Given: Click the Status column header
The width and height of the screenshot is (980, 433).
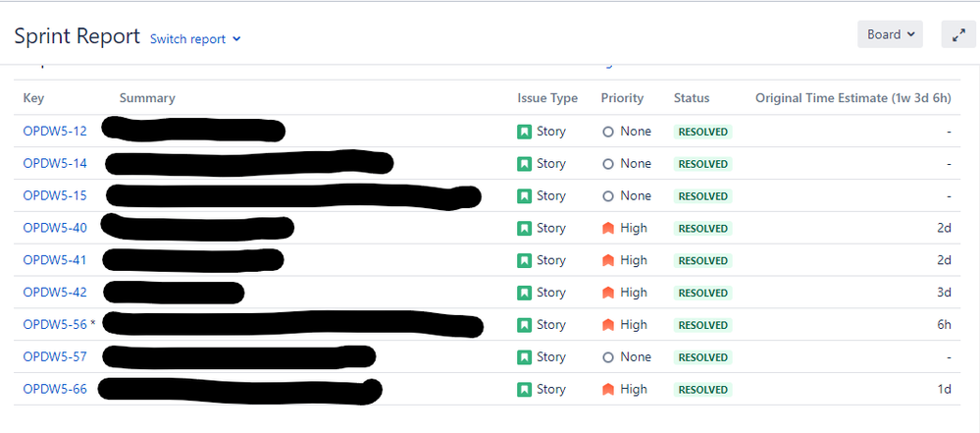Looking at the screenshot, I should [x=692, y=98].
